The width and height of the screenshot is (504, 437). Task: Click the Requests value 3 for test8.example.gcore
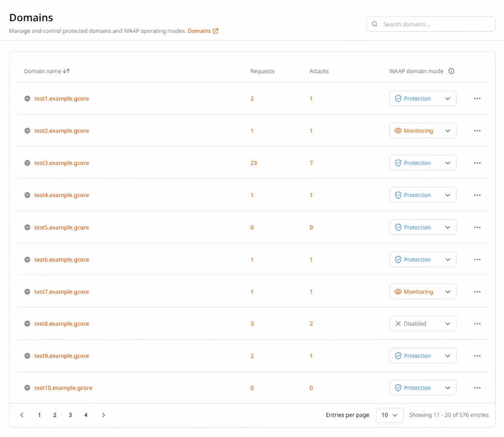[252, 324]
